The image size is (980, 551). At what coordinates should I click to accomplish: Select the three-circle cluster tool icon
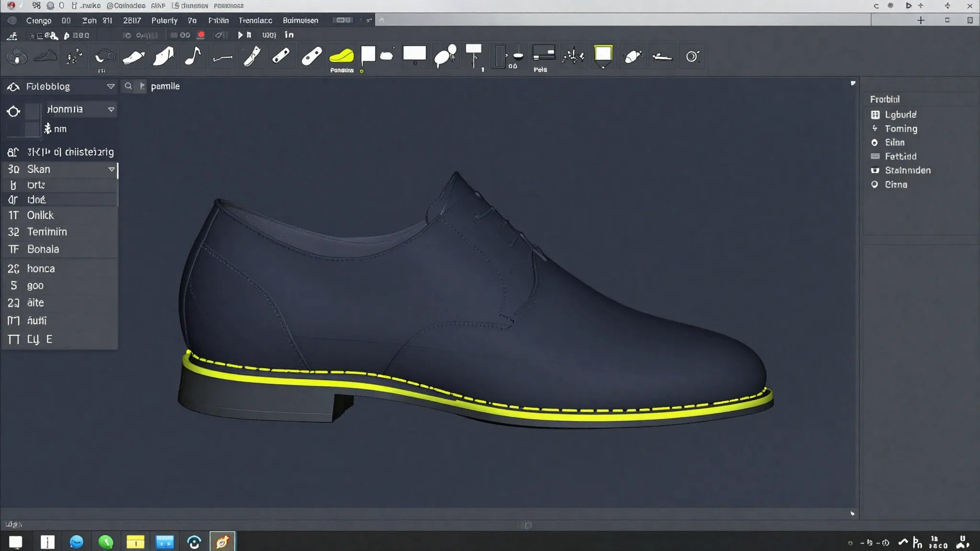point(17,57)
